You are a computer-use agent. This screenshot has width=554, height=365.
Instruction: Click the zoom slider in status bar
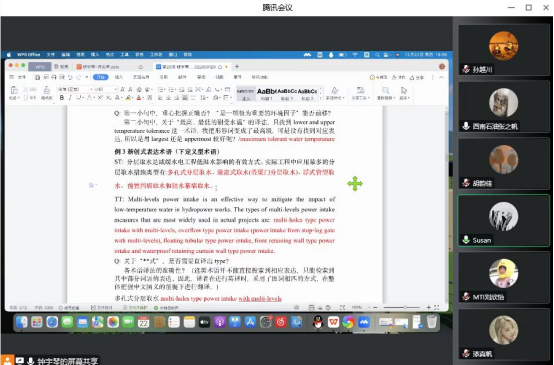(402, 307)
